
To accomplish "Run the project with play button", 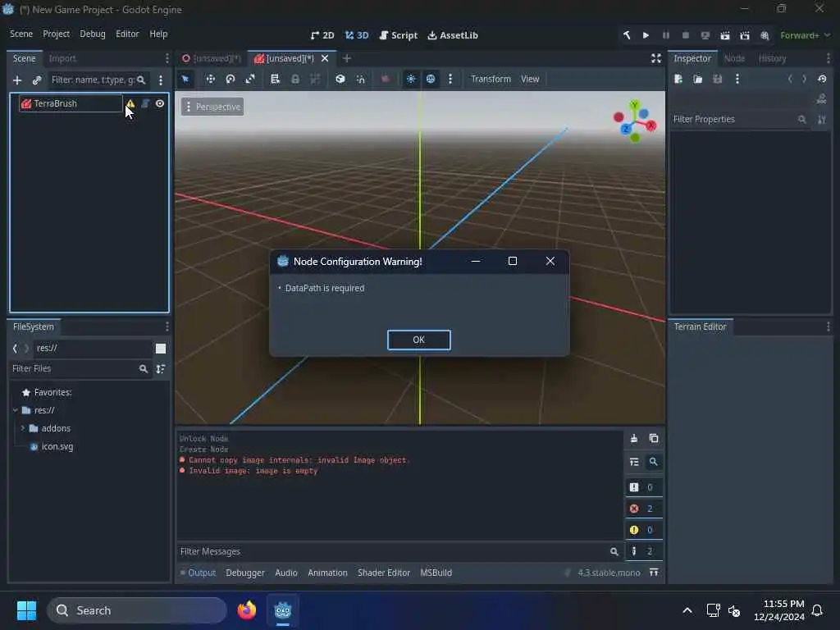I will (646, 35).
